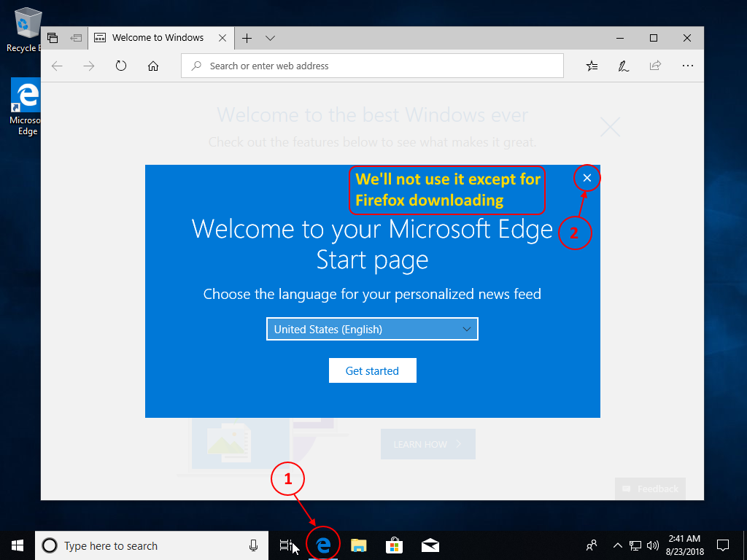Show tab previews chevron in Edge
The width and height of the screenshot is (747, 560).
coord(270,38)
